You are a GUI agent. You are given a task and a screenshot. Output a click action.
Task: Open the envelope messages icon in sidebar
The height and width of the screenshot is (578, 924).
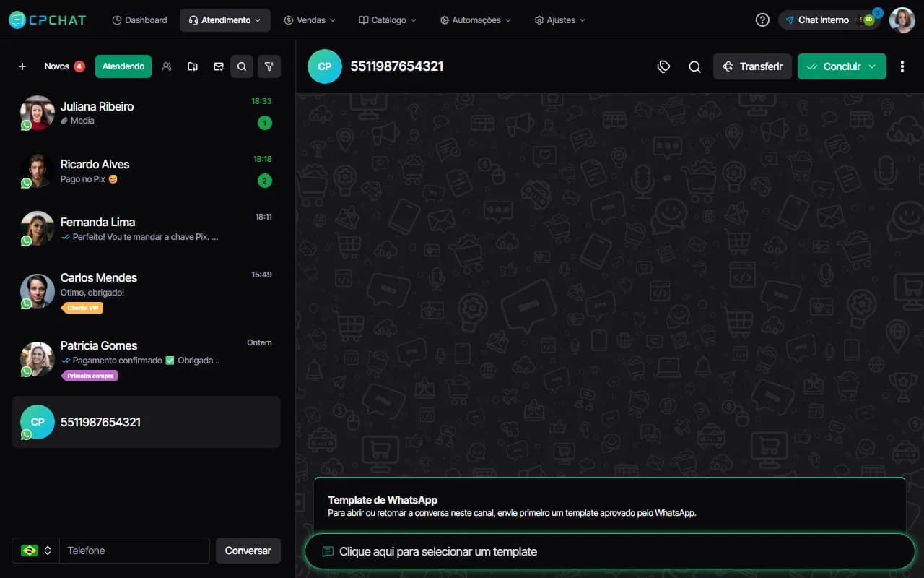pos(219,66)
